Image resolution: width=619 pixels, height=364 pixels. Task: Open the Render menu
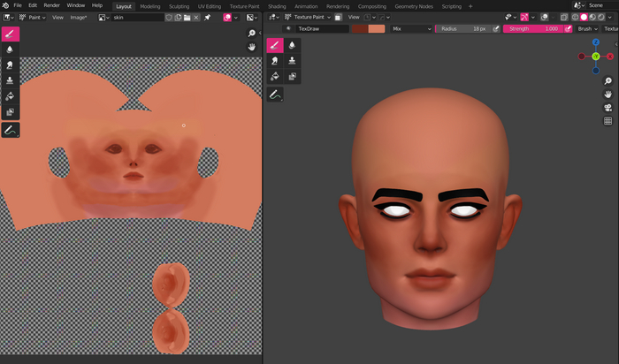52,5
